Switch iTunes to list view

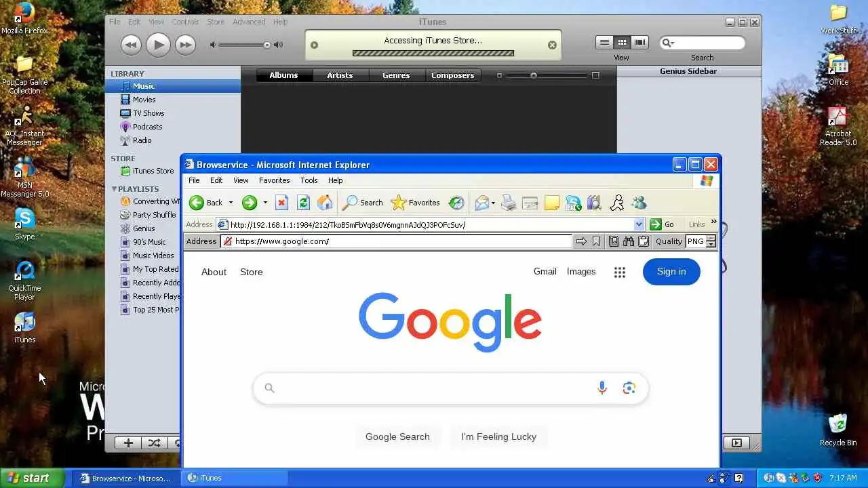tap(604, 42)
